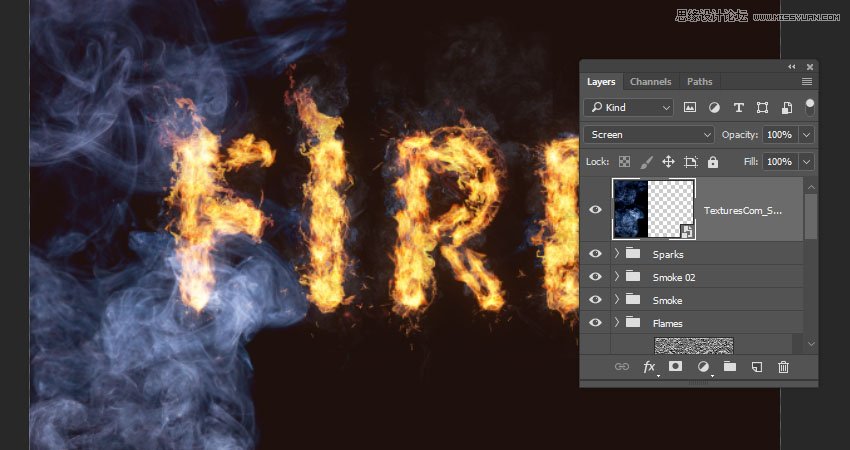
Task: Click the pixel layer filter icon
Action: point(690,107)
